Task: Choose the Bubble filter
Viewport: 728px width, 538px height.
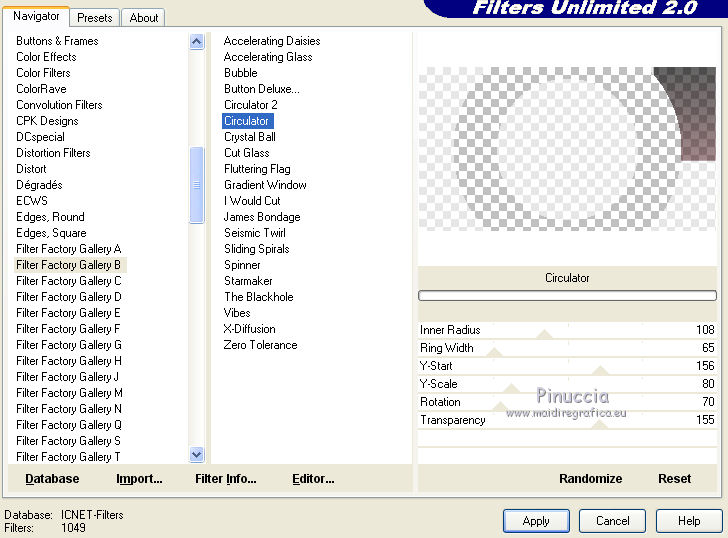Action: (240, 73)
